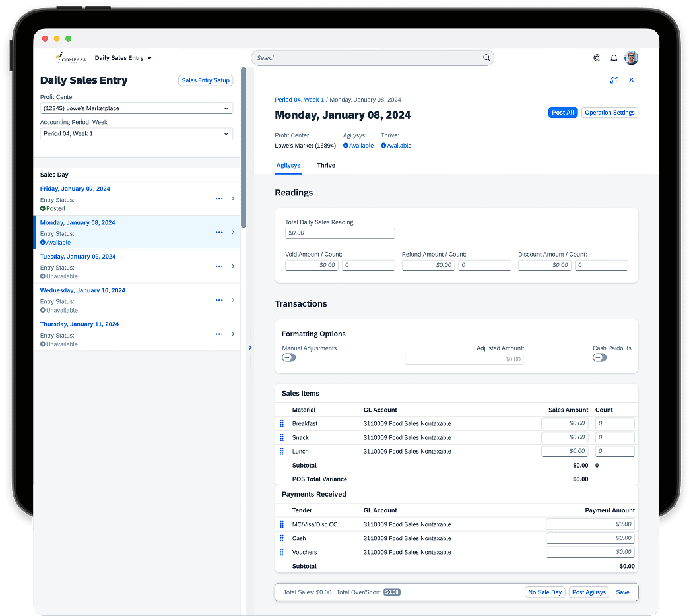Open the copilot swirl icon in header
Viewport: 691px width, 616px height.
coord(597,57)
